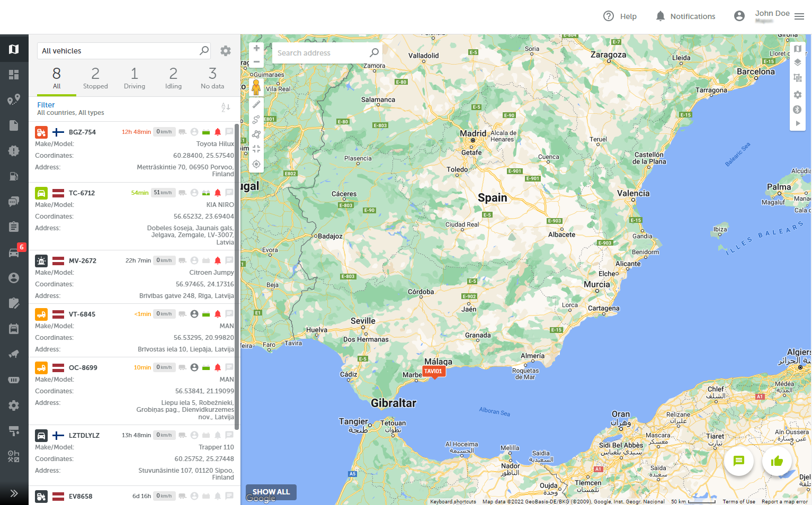Open the dashboard icon in left sidebar
The width and height of the screenshot is (812, 505).
[14, 75]
